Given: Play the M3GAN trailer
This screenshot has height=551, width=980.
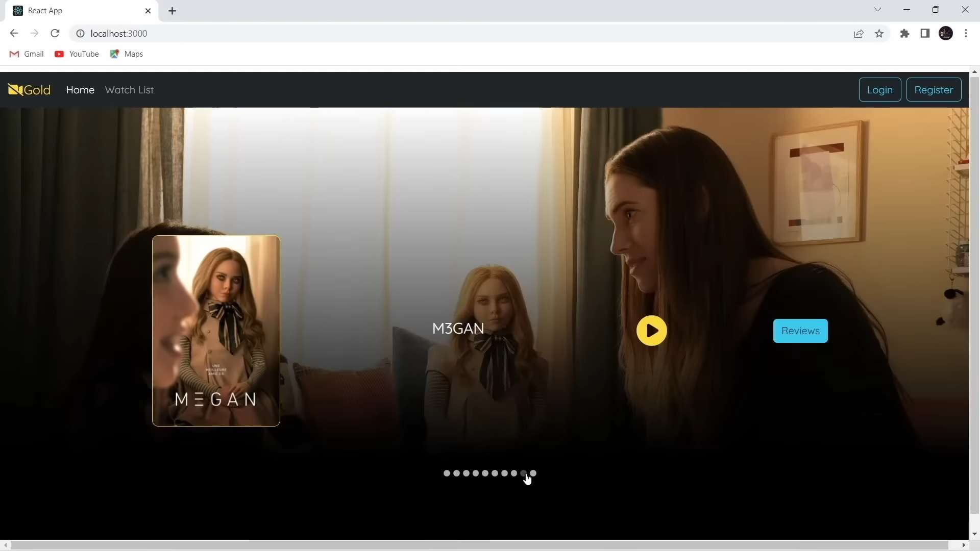Looking at the screenshot, I should 651,331.
